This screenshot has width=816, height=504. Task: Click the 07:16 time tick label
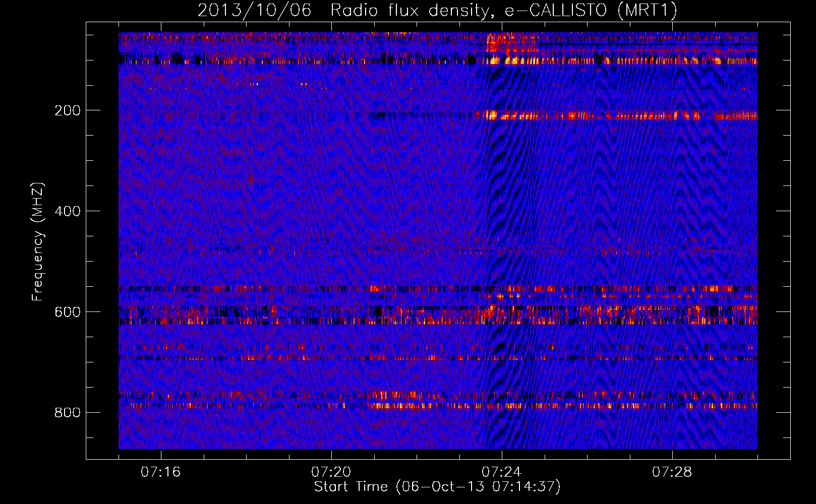[160, 472]
